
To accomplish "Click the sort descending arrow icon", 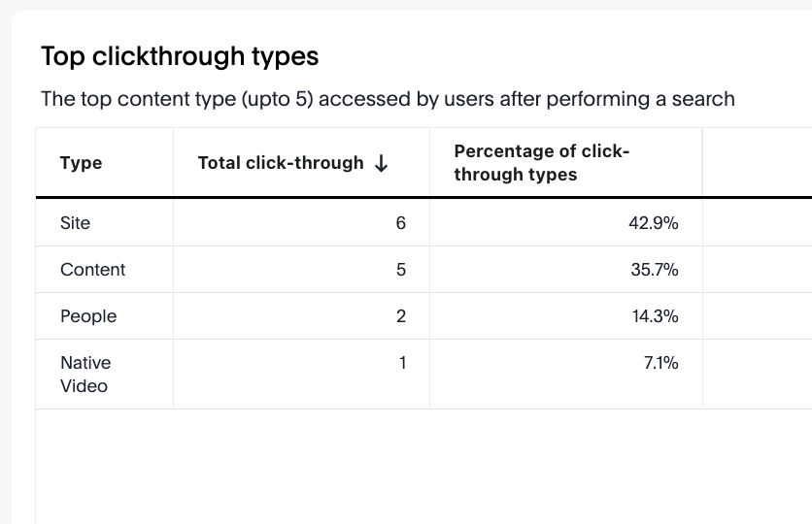I will click(x=381, y=164).
